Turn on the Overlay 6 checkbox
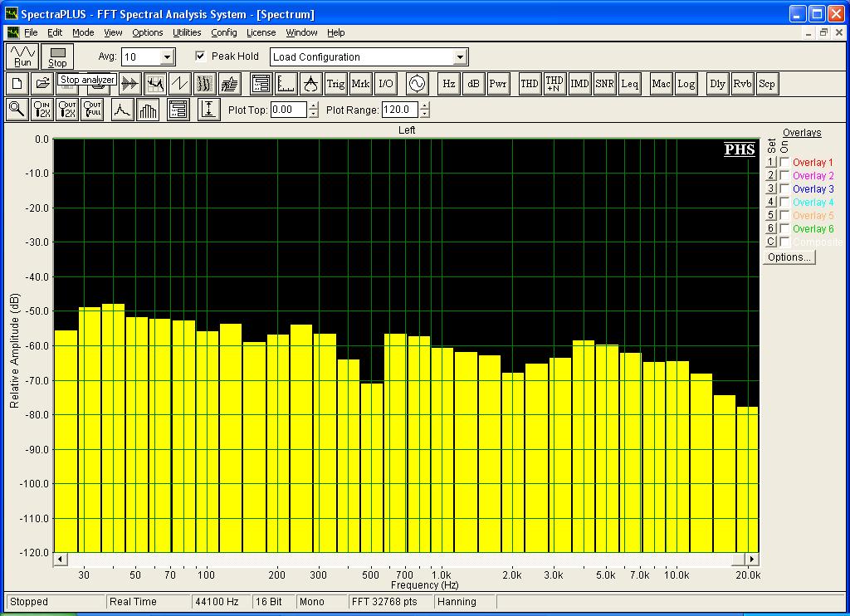The image size is (850, 616). point(784,229)
